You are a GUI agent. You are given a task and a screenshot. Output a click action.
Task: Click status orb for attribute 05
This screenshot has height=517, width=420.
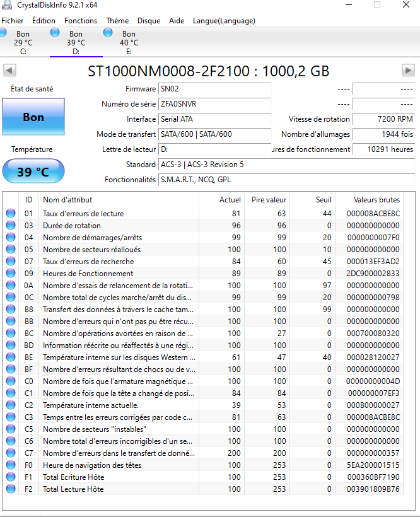tap(11, 249)
